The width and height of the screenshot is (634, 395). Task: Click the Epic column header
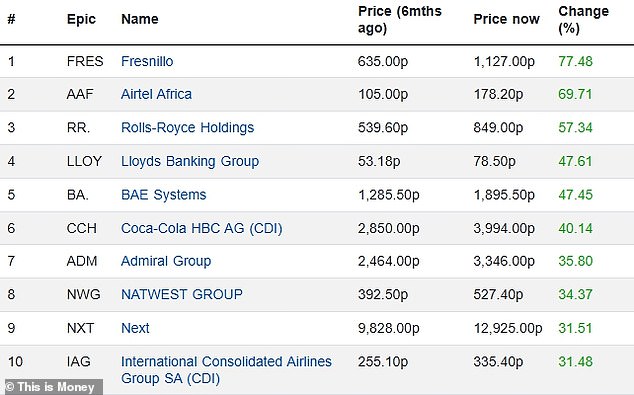click(81, 19)
